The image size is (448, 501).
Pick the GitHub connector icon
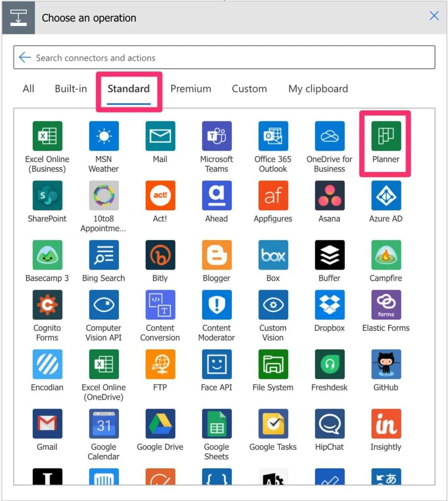(386, 364)
